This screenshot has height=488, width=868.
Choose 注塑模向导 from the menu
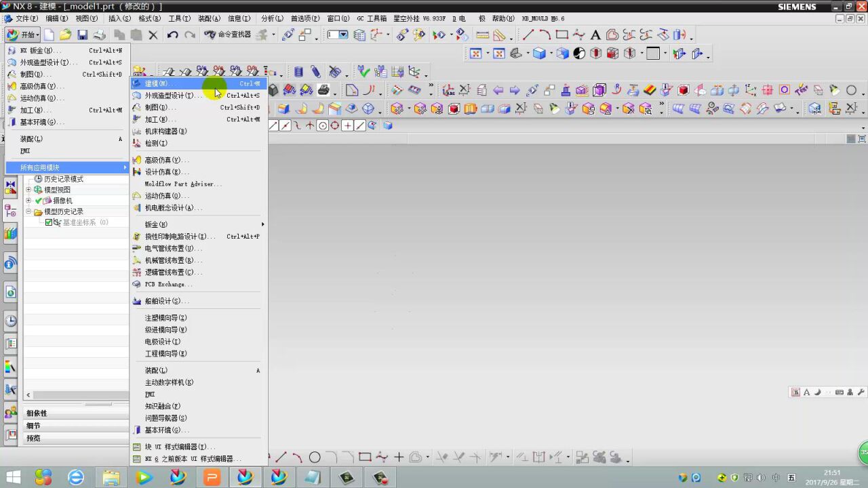(x=166, y=318)
